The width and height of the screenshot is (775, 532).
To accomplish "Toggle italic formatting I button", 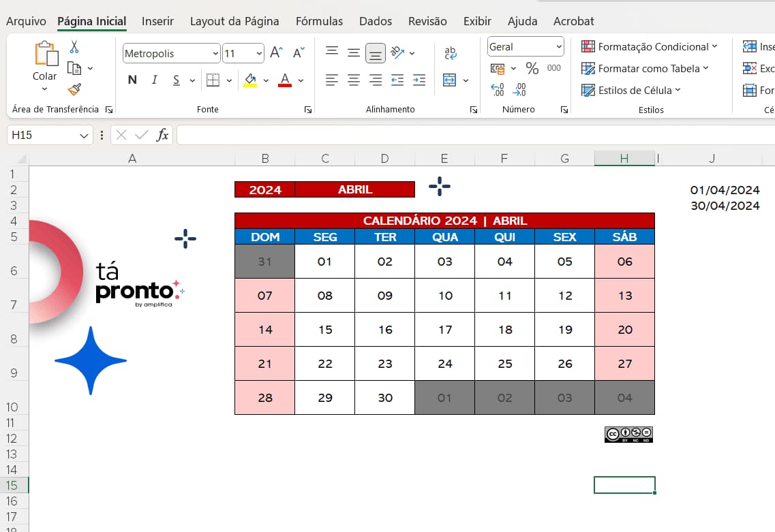I will tap(154, 80).
